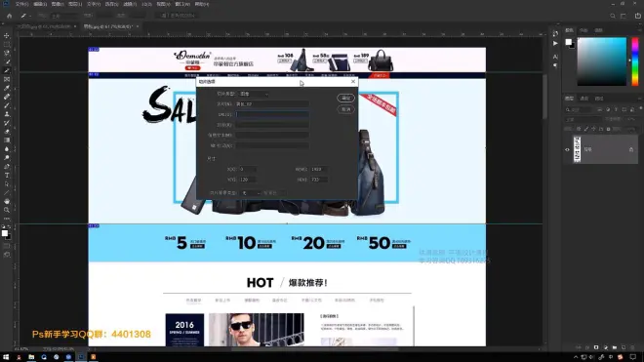The image size is (644, 362).
Task: Select the Eyedropper tool in the toolbar
Action: [7, 88]
